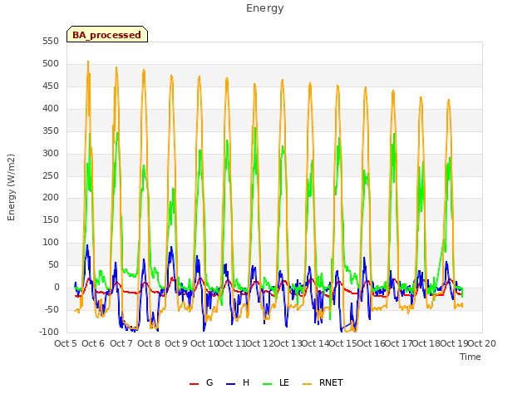532x399 pixels.
Task: Click the Oct 10 x-axis date label
Action: [x=204, y=343]
